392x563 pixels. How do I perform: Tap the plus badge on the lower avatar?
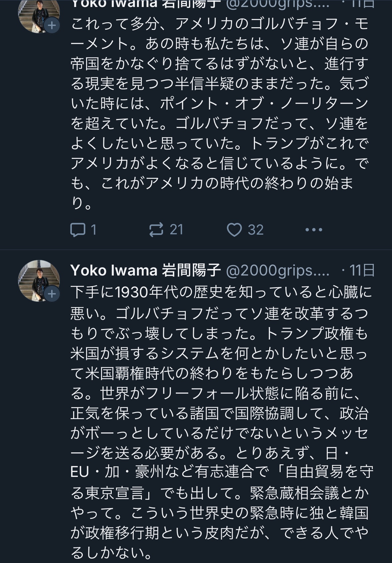click(52, 294)
